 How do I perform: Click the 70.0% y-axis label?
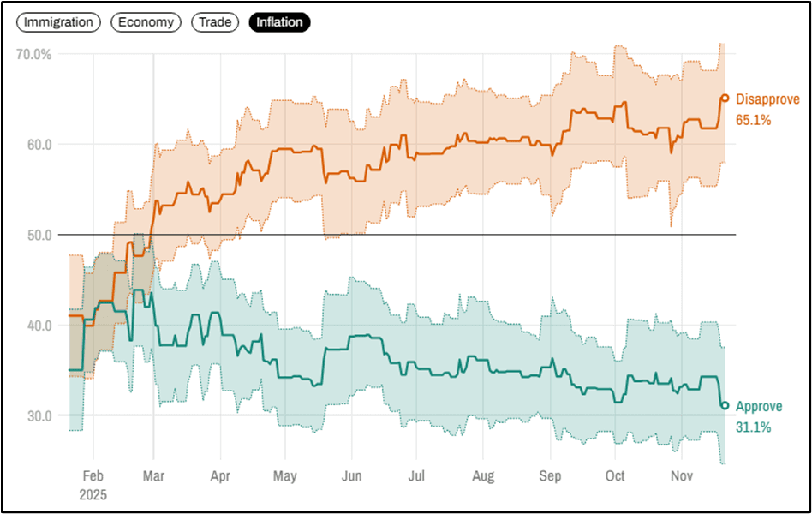(34, 54)
